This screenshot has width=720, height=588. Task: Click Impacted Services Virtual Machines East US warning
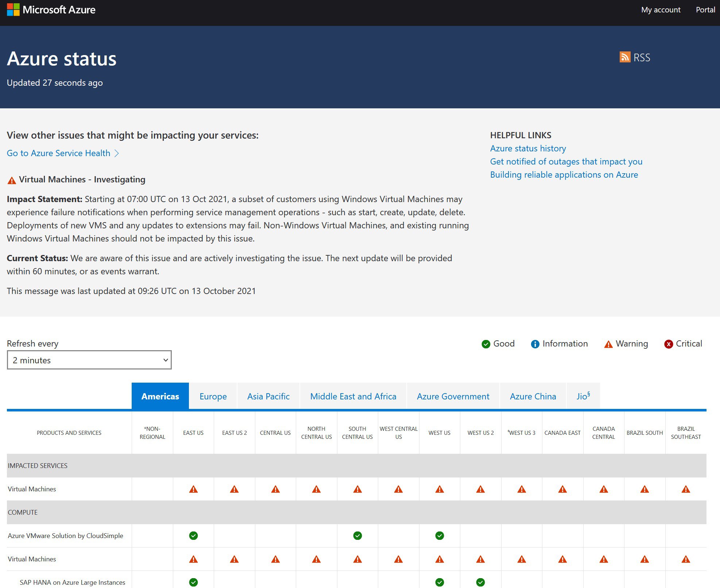click(x=193, y=489)
